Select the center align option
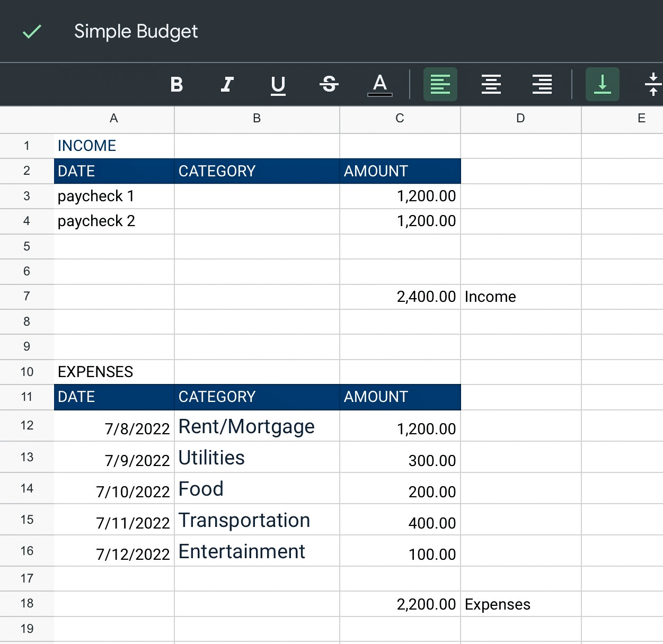 pos(491,84)
